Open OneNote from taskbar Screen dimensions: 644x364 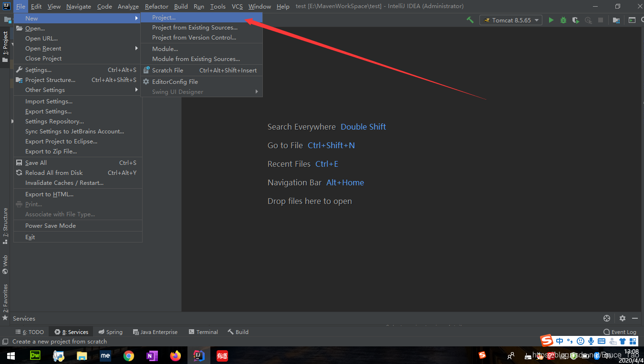click(152, 355)
